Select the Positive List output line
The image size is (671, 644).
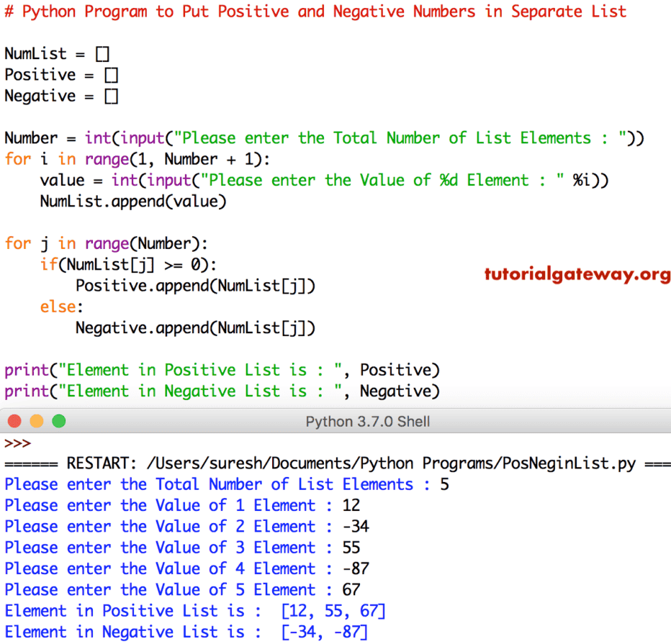tap(194, 610)
